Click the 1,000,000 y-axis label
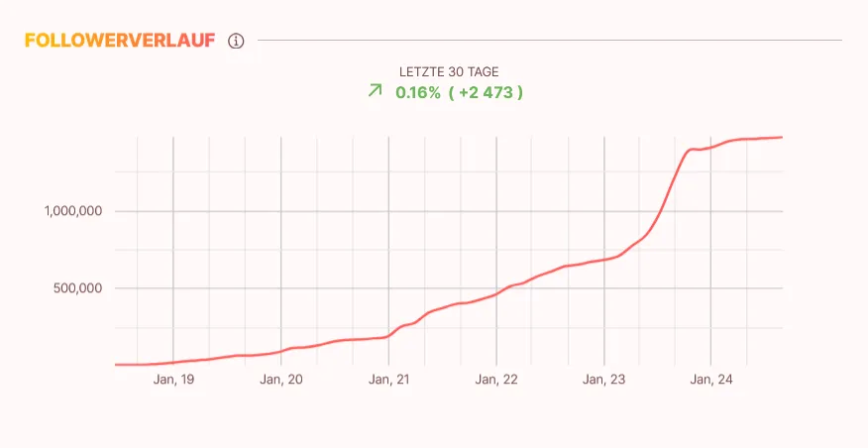Screen dimensions: 868x448 click(74, 211)
